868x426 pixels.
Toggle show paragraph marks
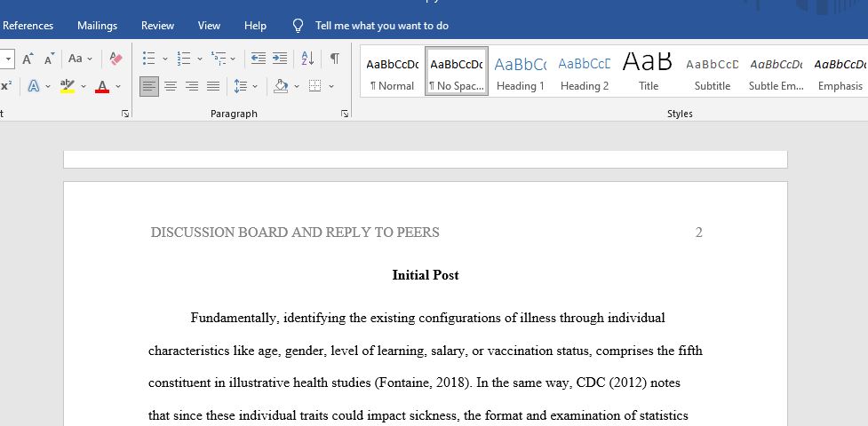pyautogui.click(x=334, y=58)
